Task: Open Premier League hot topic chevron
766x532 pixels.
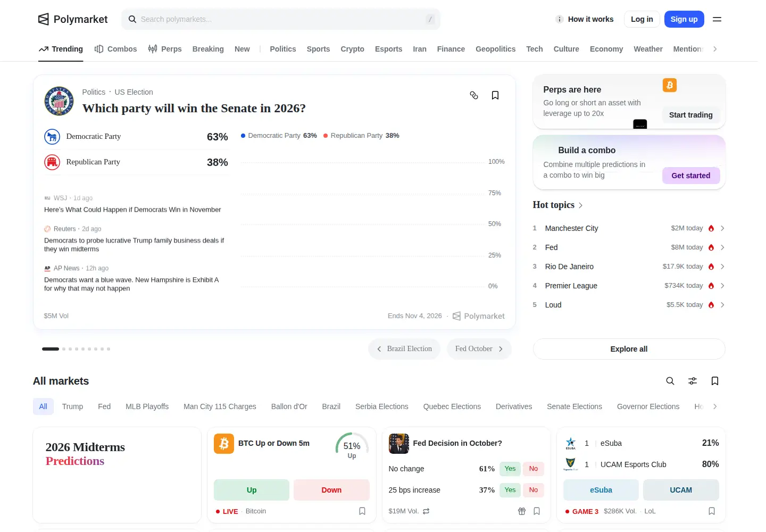Action: (722, 286)
